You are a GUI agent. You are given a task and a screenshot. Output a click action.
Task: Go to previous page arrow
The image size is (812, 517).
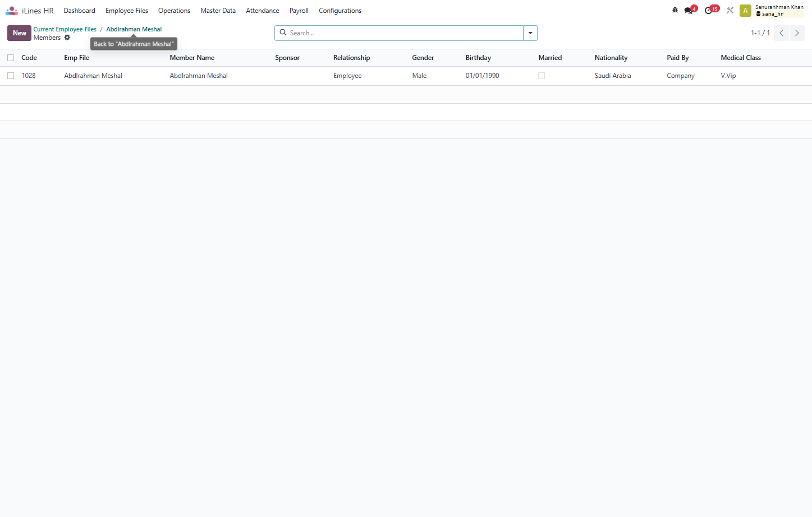781,33
